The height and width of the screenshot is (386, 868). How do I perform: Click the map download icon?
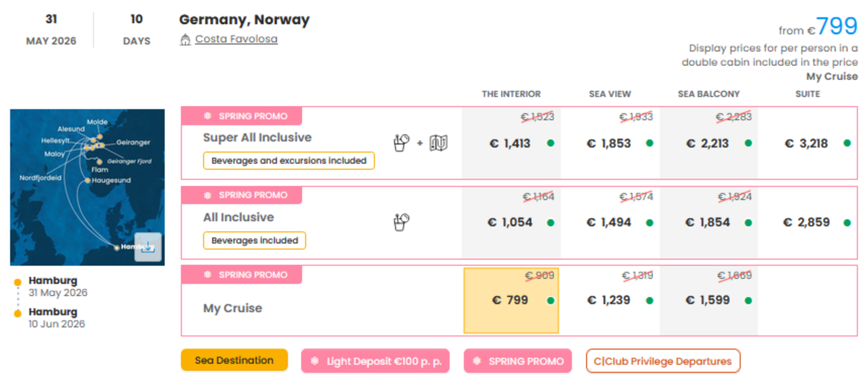click(148, 247)
